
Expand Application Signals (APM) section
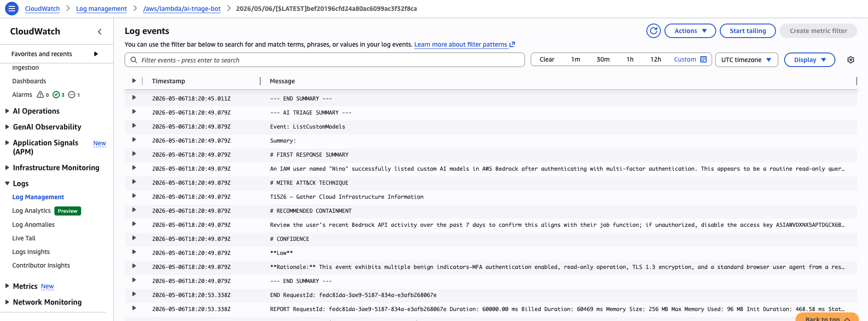[x=7, y=143]
